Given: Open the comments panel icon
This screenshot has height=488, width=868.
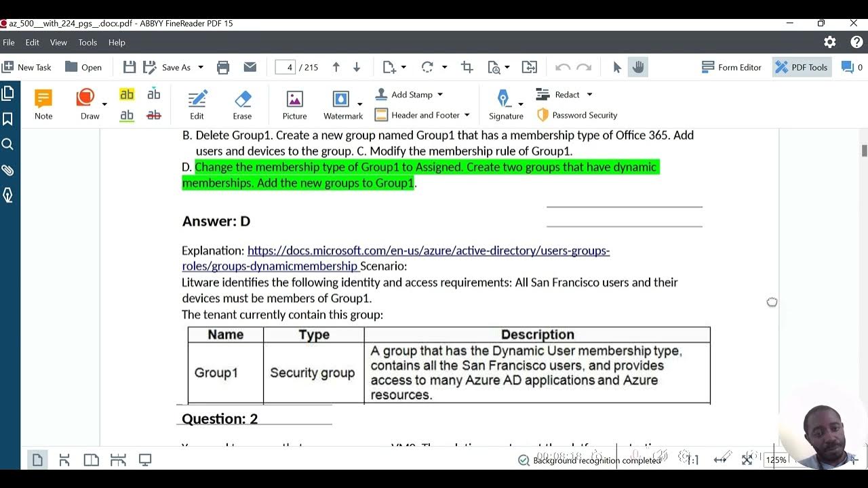Looking at the screenshot, I should [x=848, y=67].
